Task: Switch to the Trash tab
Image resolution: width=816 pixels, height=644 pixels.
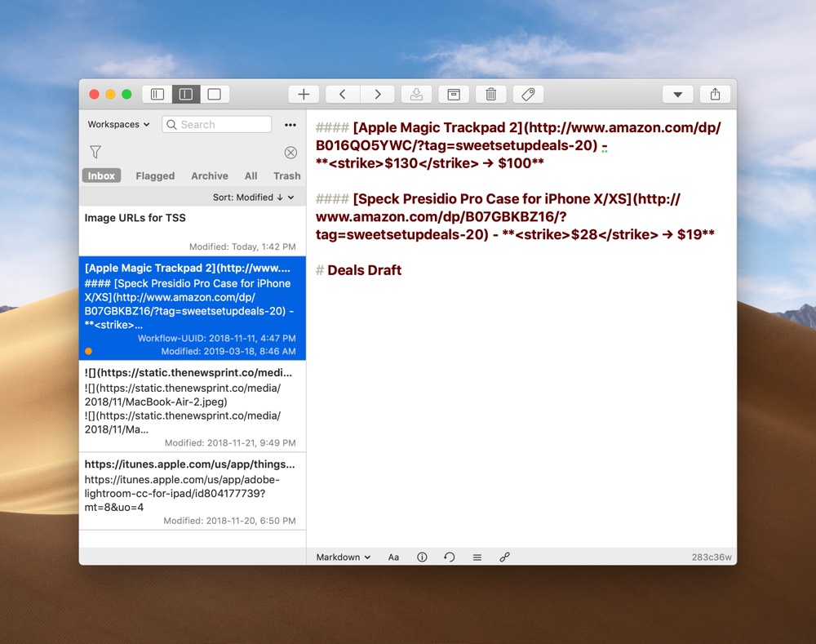Action: tap(286, 176)
